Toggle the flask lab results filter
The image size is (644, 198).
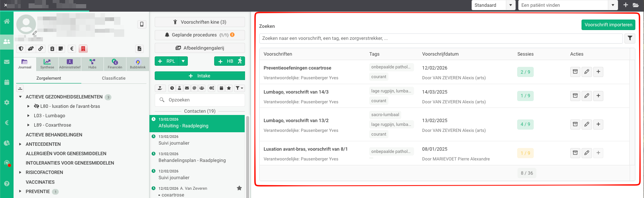pos(179,88)
